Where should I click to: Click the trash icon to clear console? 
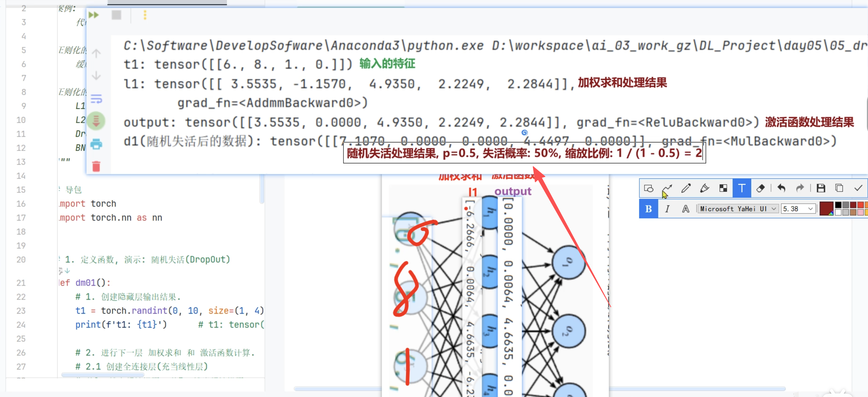coord(96,166)
